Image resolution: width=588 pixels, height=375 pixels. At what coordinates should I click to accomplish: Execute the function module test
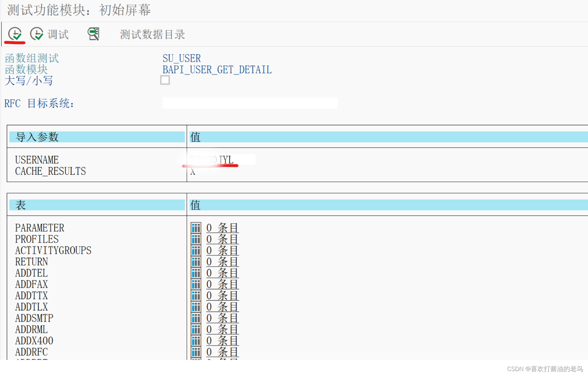15,34
